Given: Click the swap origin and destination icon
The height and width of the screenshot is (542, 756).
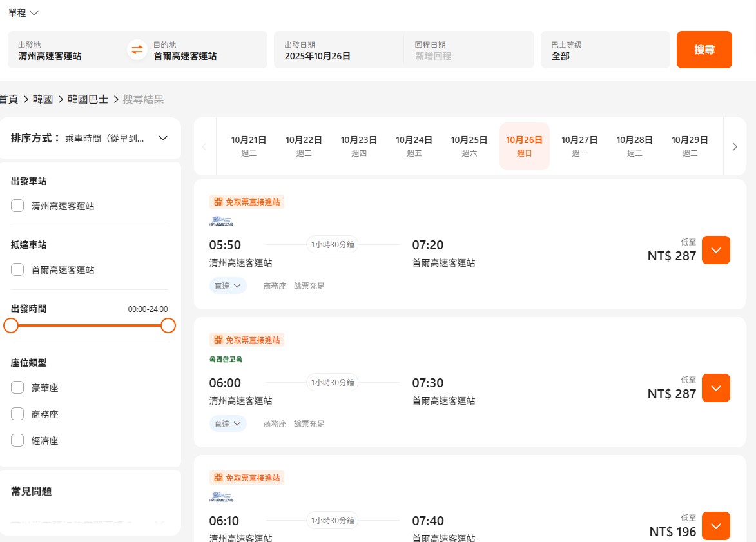Looking at the screenshot, I should 137,50.
